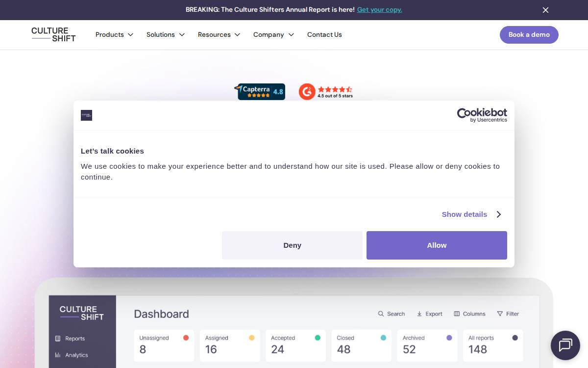Click the Unassigned 8 card
This screenshot has width=588, height=368.
coord(164,346)
